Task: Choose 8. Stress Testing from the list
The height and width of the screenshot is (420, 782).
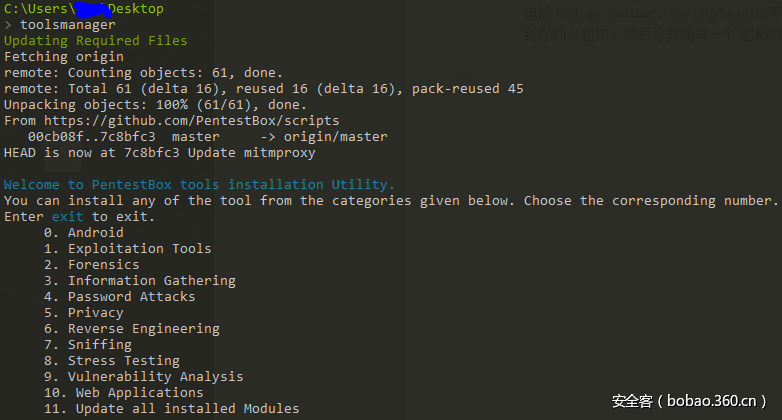Action: click(x=112, y=361)
